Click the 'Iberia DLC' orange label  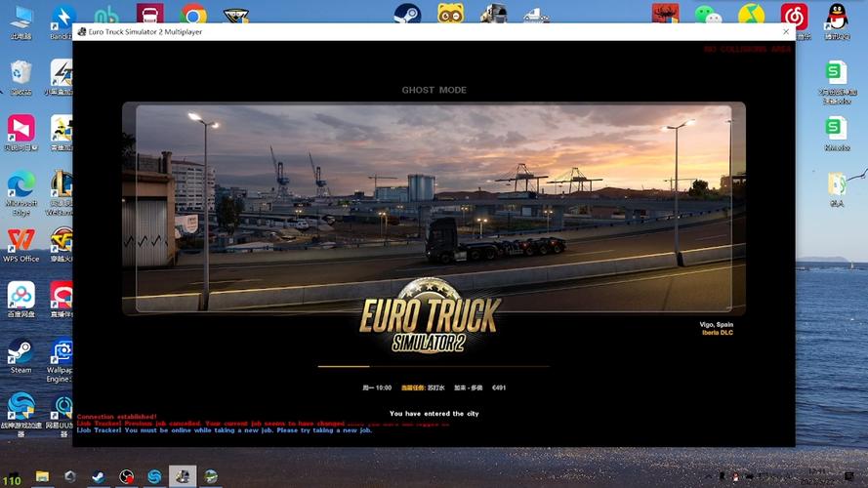click(718, 333)
